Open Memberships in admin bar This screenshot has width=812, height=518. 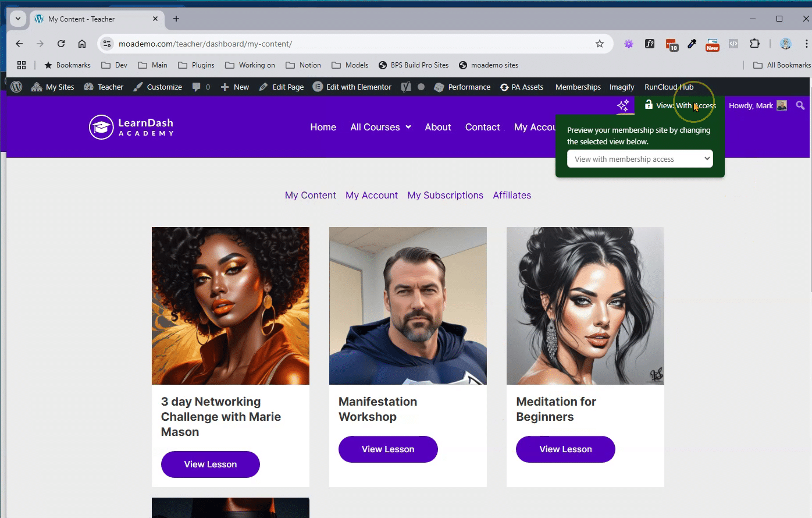coord(578,87)
